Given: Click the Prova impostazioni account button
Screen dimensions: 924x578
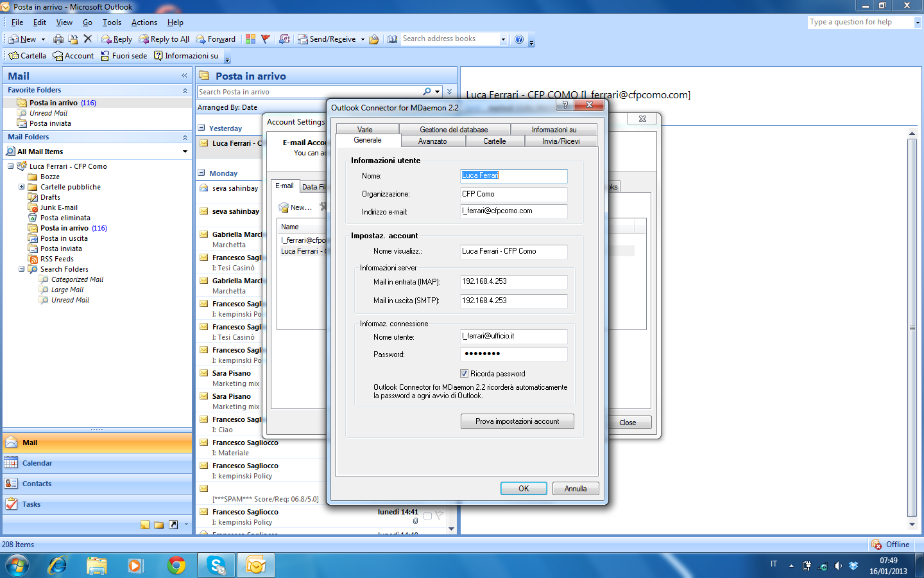Looking at the screenshot, I should pyautogui.click(x=517, y=421).
